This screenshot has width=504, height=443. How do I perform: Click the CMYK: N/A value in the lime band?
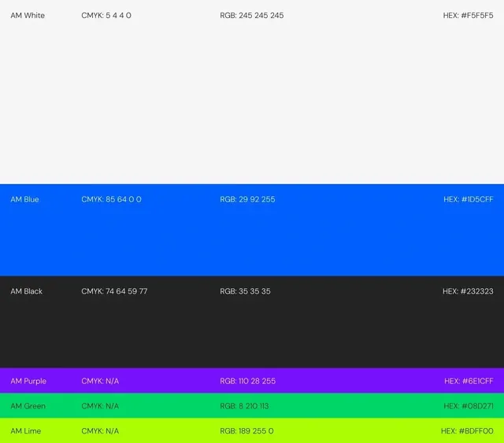100,430
